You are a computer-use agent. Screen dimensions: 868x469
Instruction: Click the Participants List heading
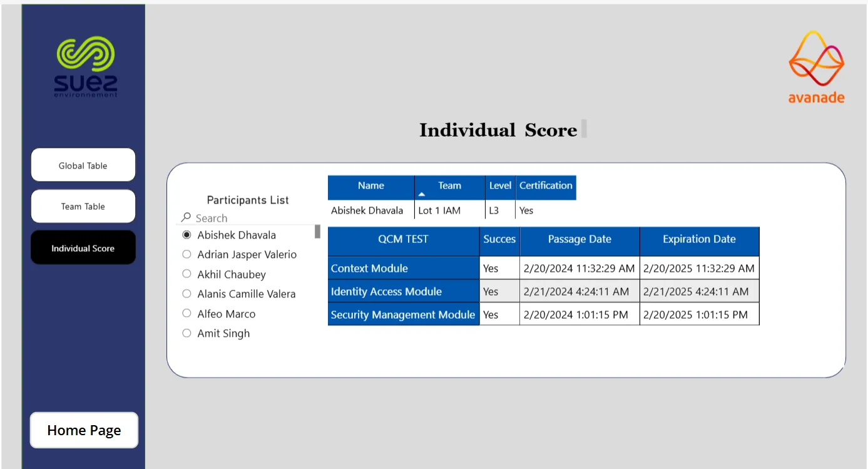pyautogui.click(x=248, y=200)
